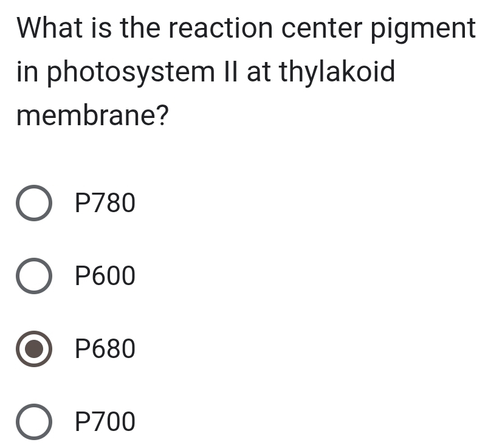488x448 pixels.
Task: Click the P680 label text
Action: tap(105, 349)
